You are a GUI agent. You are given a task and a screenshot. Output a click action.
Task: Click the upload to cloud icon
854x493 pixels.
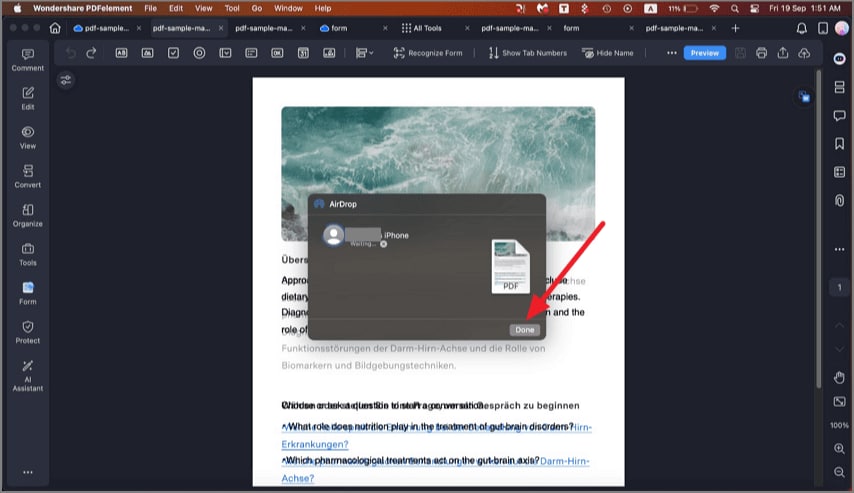[x=804, y=53]
